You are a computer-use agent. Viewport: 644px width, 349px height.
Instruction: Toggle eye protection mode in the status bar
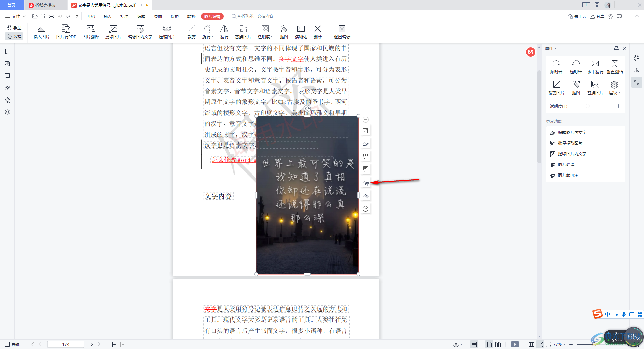[x=458, y=344]
